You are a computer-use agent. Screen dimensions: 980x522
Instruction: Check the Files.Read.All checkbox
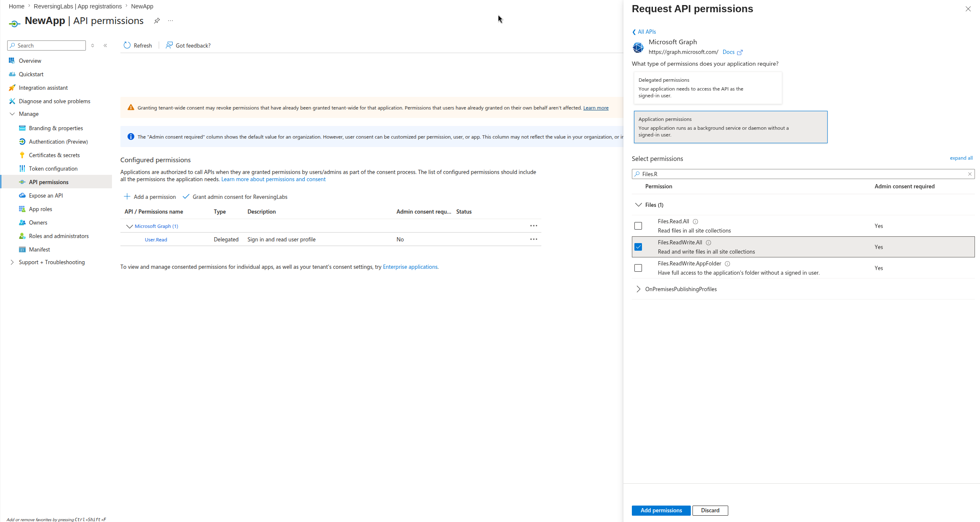pyautogui.click(x=638, y=226)
